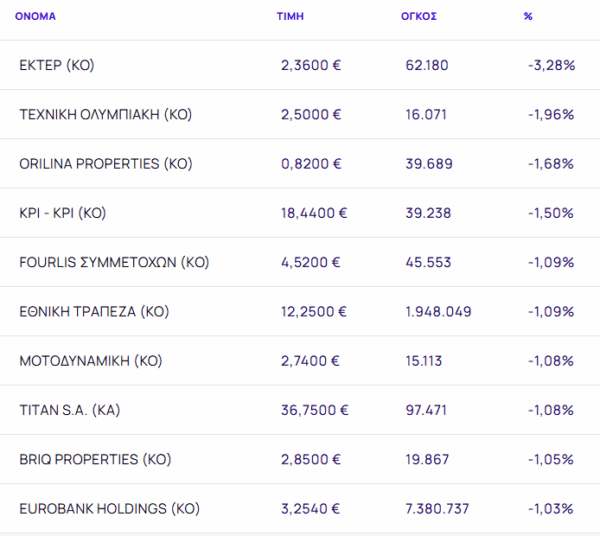Viewport: 600px width, 536px height.
Task: Select the price 2,7400 € cell
Action: (x=310, y=361)
